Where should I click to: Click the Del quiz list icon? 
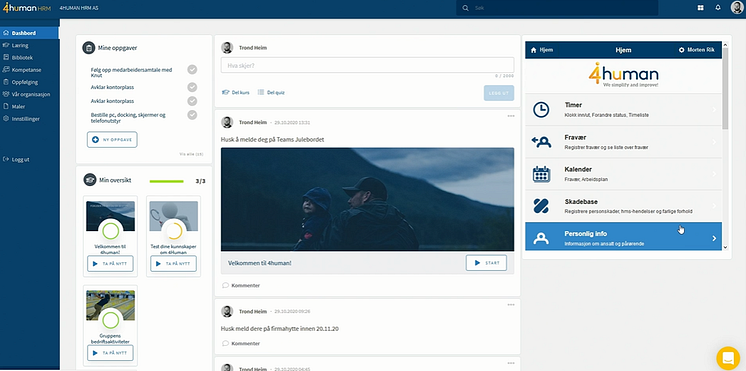point(261,92)
